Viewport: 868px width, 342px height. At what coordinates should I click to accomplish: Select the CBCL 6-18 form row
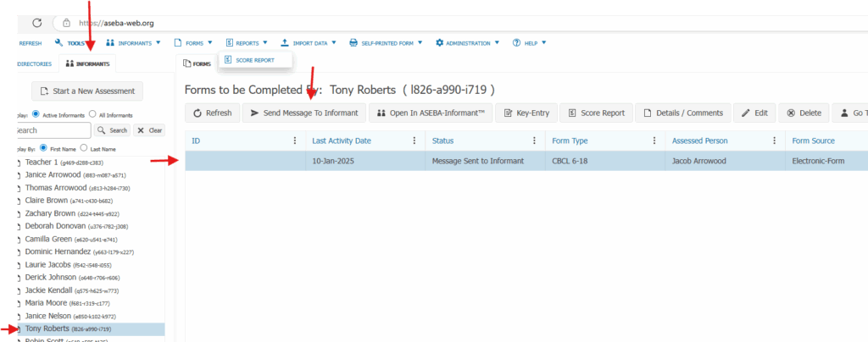[x=526, y=161]
